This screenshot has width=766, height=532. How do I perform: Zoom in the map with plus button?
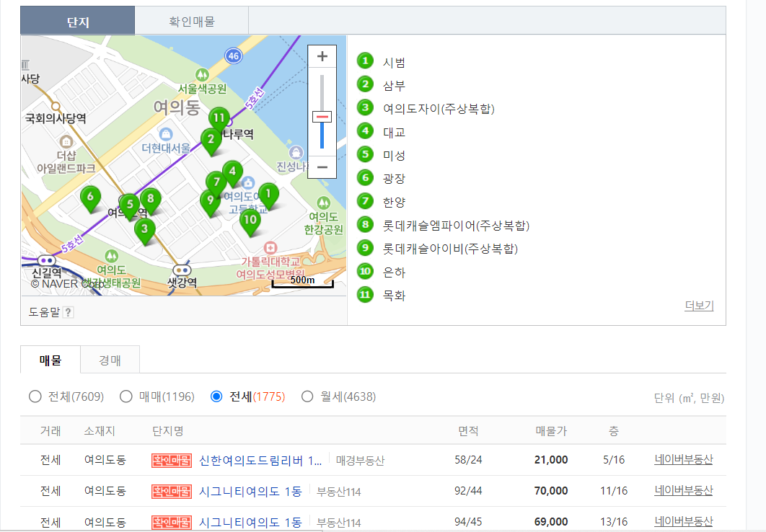tap(322, 56)
